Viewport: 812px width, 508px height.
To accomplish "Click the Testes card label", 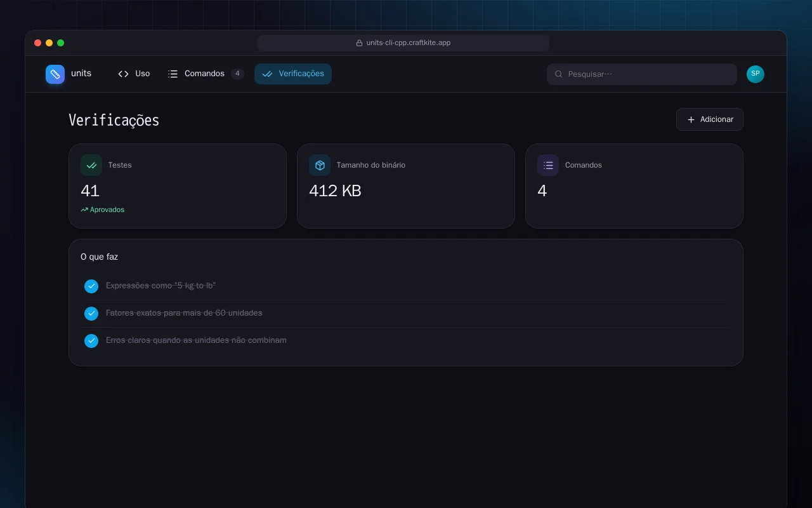I will 120,165.
